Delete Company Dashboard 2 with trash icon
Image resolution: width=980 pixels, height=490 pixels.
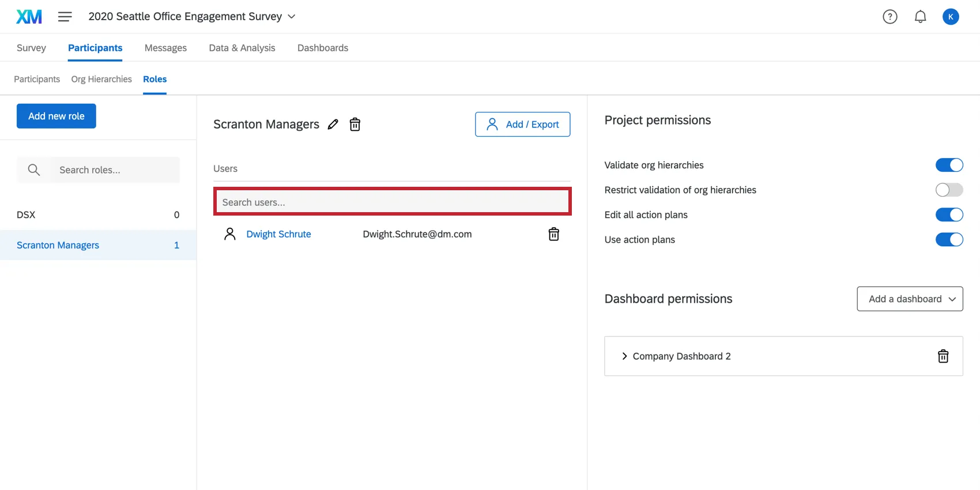943,356
